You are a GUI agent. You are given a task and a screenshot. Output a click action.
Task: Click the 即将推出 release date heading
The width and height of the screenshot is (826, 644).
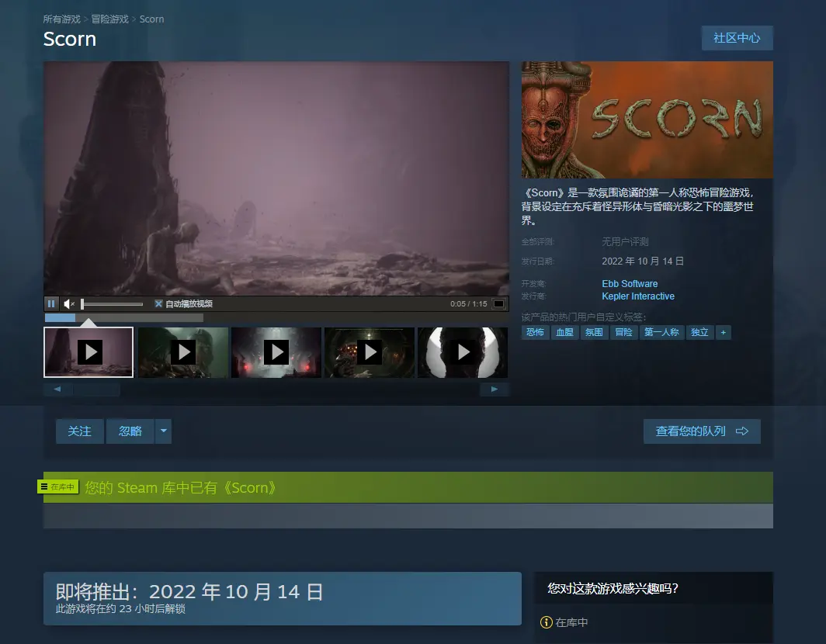pyautogui.click(x=189, y=592)
